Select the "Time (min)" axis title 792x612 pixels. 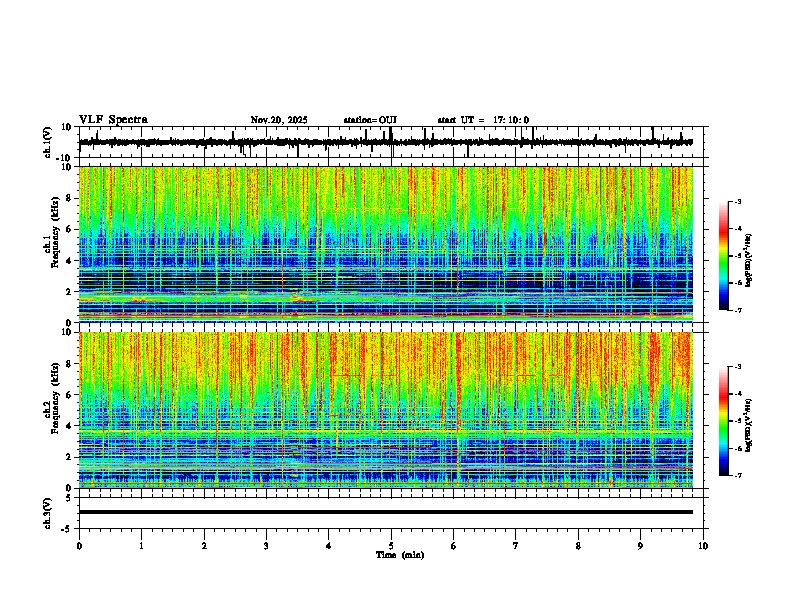pos(400,555)
